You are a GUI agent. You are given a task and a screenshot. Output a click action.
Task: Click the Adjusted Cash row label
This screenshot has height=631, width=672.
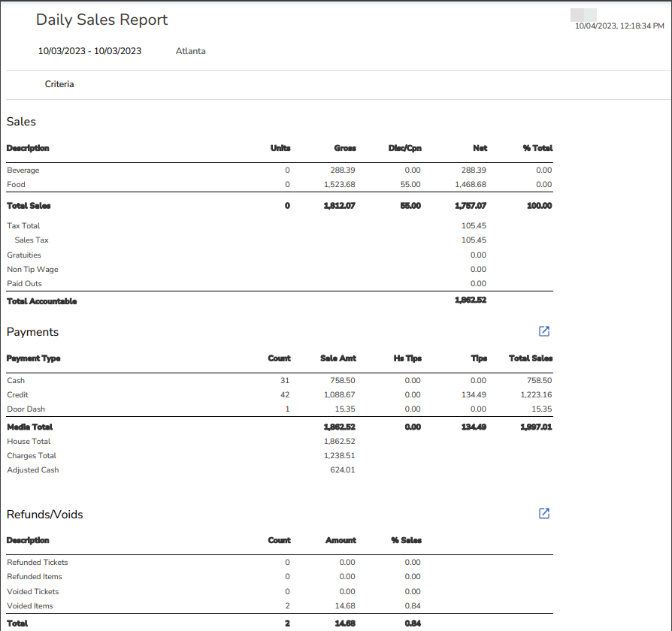click(x=32, y=470)
